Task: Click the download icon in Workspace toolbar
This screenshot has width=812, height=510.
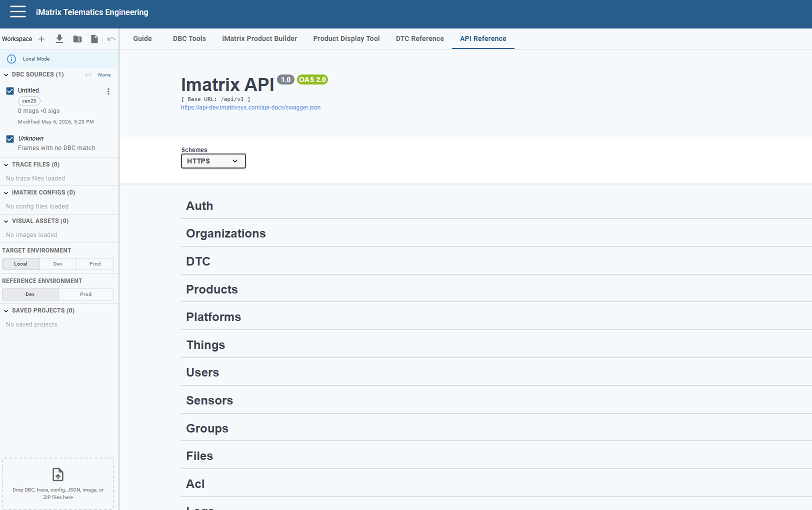Action: 59,38
